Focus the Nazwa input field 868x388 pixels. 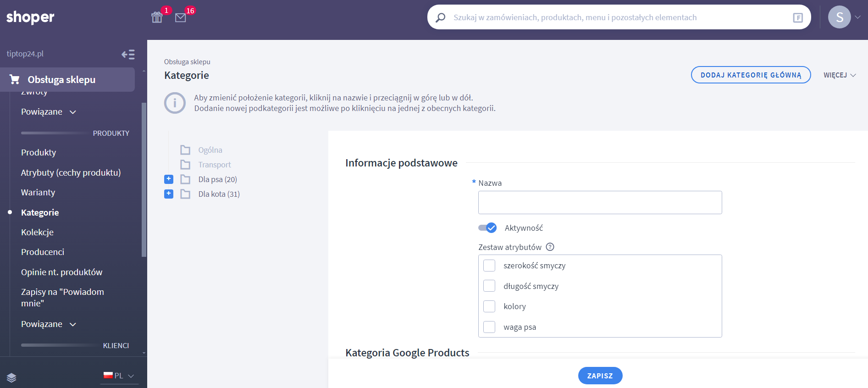click(600, 202)
